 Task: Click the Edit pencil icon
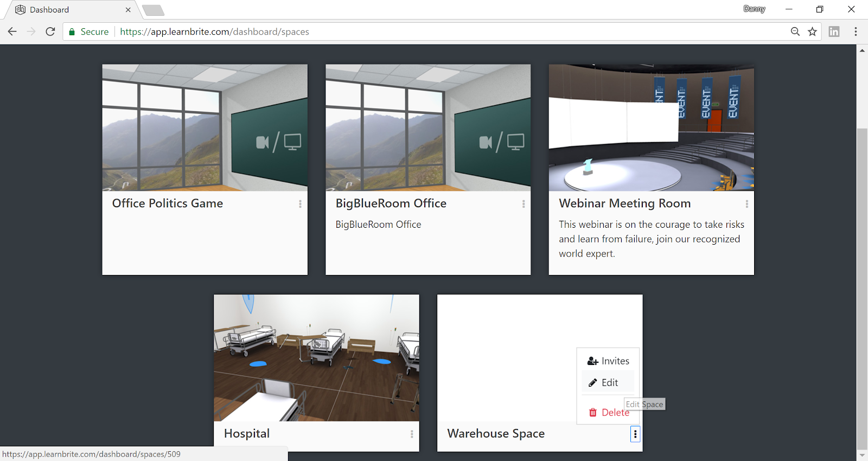593,382
